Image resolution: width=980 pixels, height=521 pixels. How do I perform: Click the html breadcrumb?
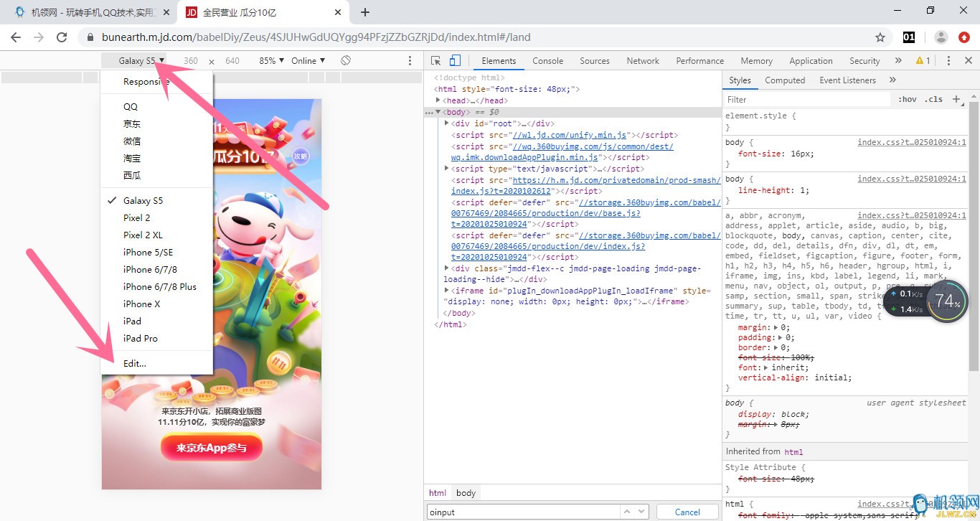coord(438,493)
